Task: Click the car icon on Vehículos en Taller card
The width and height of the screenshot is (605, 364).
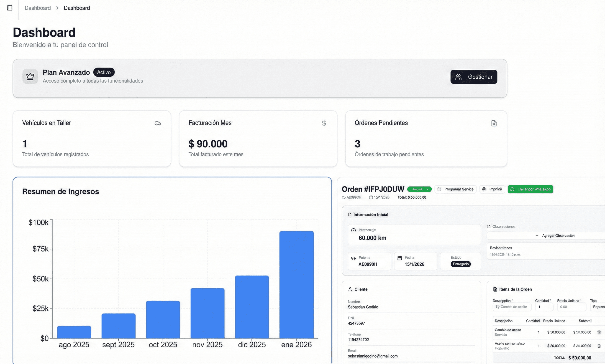Action: pos(158,123)
